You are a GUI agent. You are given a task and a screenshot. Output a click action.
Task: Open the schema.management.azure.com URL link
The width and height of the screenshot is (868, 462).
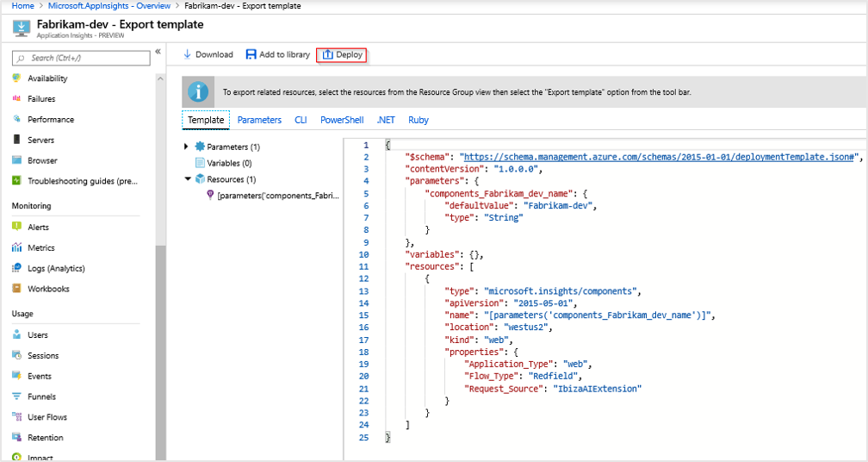click(x=659, y=158)
